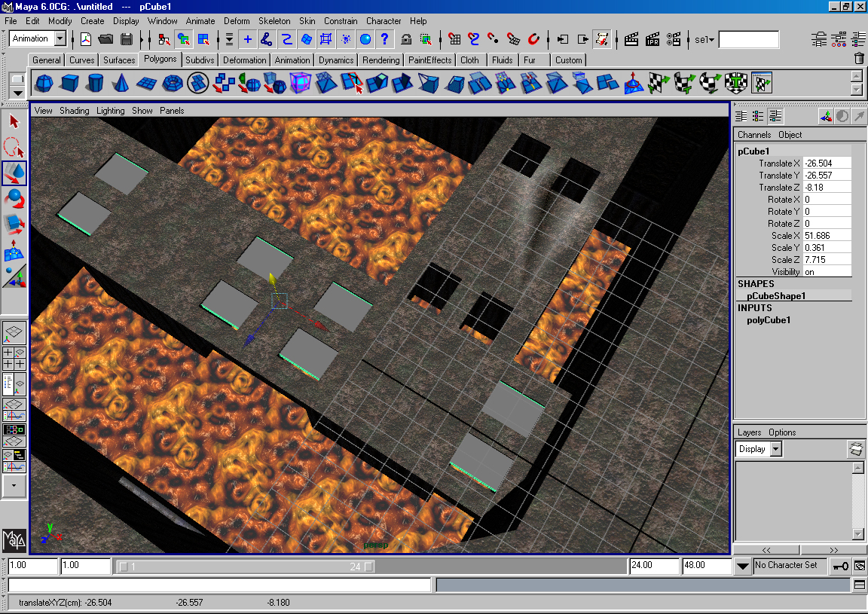Pick the Scale tool in toolbox

14,225
